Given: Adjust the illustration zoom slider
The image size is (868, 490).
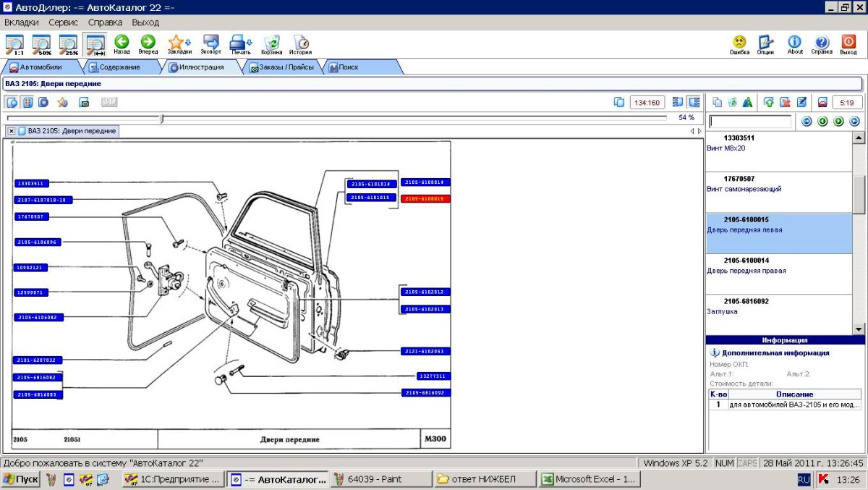Looking at the screenshot, I should [161, 118].
